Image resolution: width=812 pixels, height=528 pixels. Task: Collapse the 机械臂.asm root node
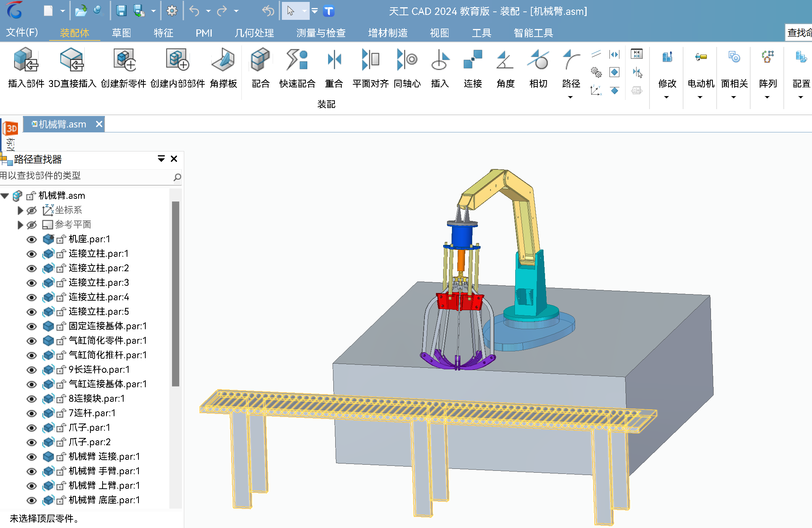tap(5, 196)
